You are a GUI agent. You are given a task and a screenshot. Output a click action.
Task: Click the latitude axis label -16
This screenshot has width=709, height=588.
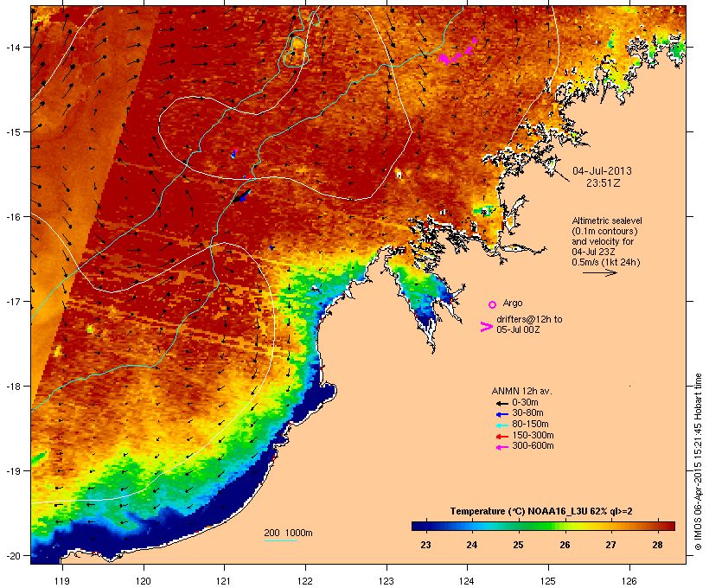click(x=12, y=217)
